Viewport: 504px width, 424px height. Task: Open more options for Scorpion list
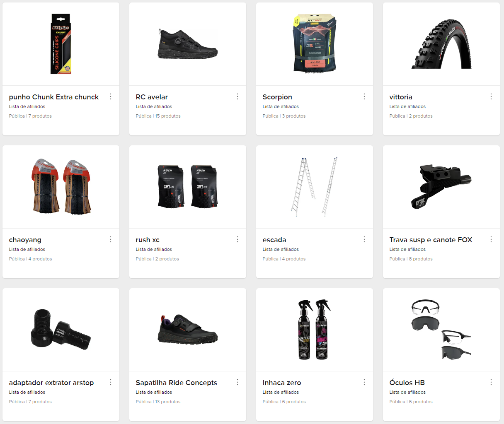(364, 96)
